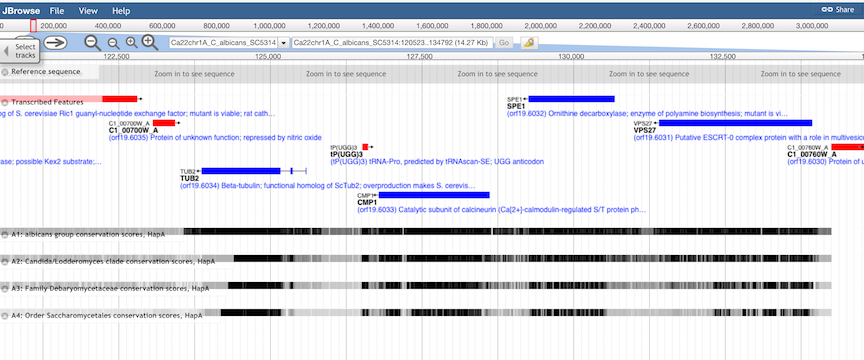This screenshot has width=864, height=360.
Task: Click the small zoom in magnifier
Action: 131,43
